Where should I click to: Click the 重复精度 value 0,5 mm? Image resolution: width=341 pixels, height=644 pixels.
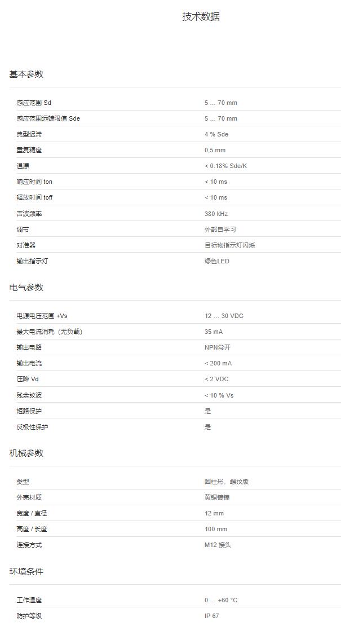[215, 150]
